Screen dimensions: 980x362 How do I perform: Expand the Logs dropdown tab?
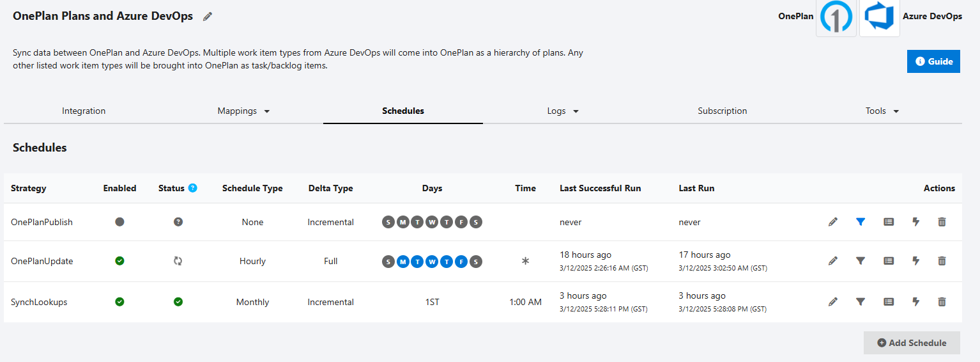pyautogui.click(x=563, y=111)
